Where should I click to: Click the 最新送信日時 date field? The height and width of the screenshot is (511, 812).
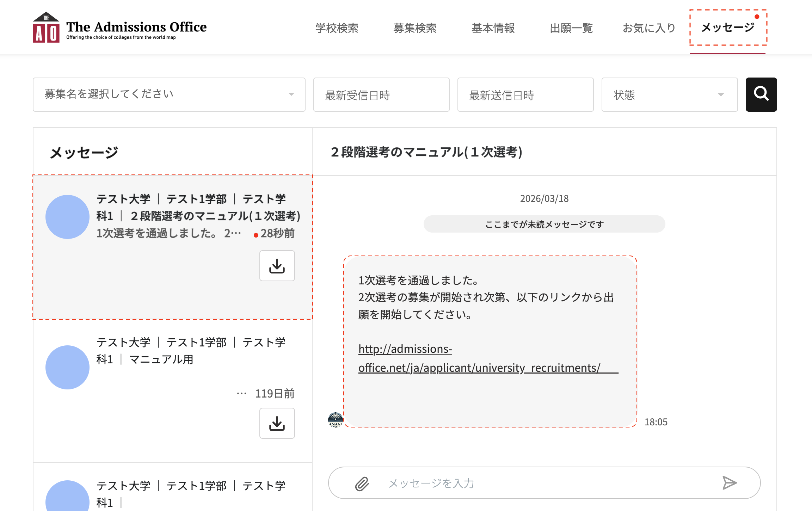coord(525,94)
